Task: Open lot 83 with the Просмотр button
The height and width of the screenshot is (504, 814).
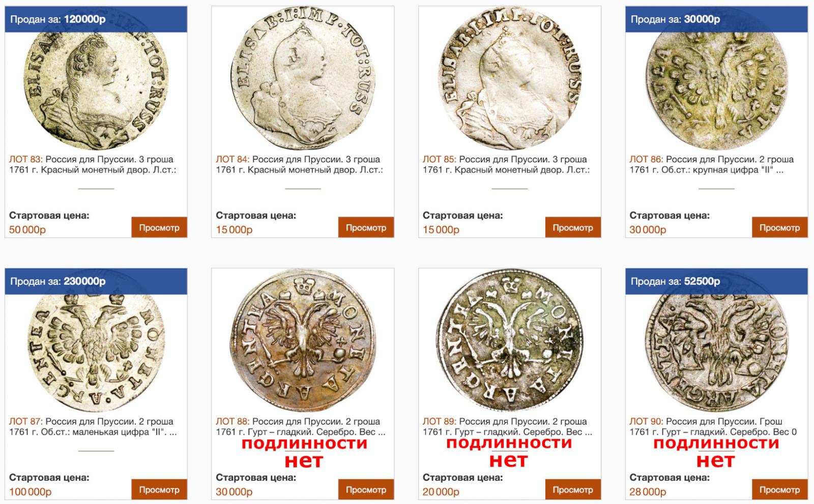Action: [x=159, y=227]
